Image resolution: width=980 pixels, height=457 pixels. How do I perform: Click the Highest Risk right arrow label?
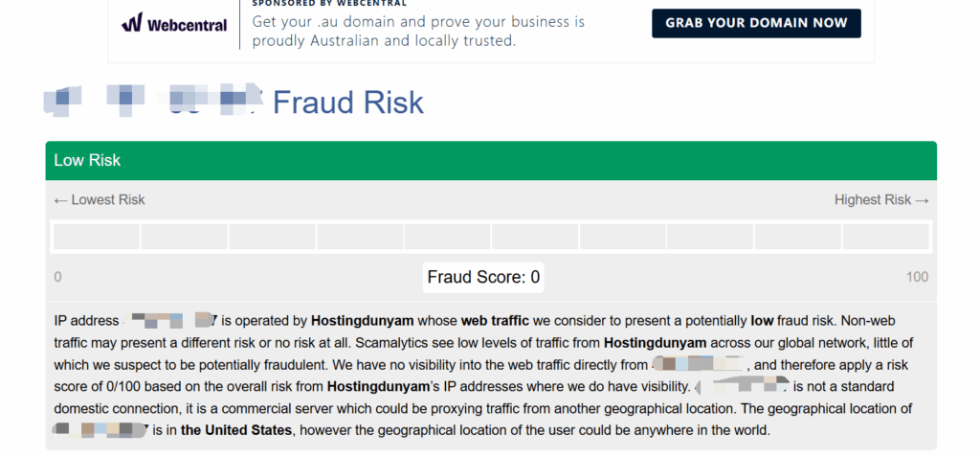coord(881,199)
